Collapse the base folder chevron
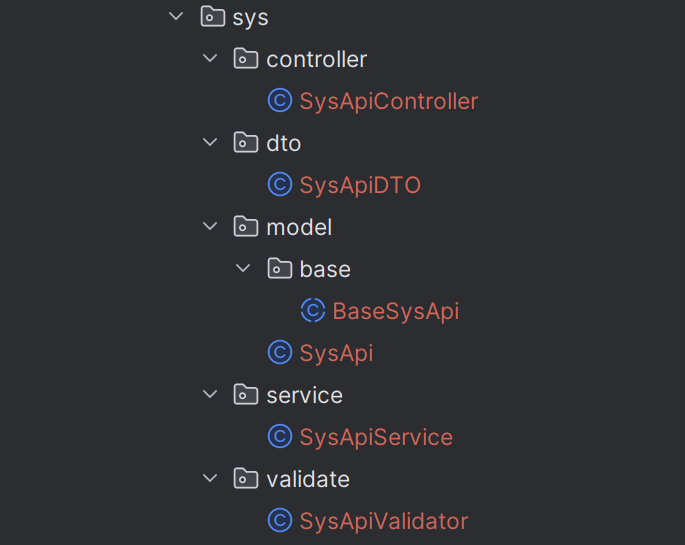 [x=243, y=269]
